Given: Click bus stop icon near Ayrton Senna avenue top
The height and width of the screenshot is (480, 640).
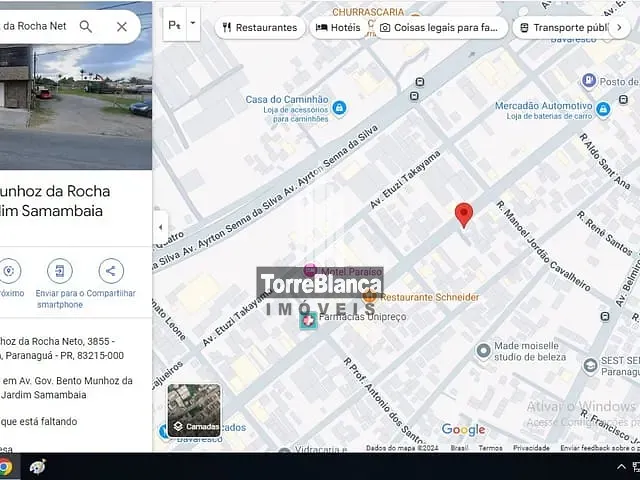Looking at the screenshot, I should click(420, 82).
